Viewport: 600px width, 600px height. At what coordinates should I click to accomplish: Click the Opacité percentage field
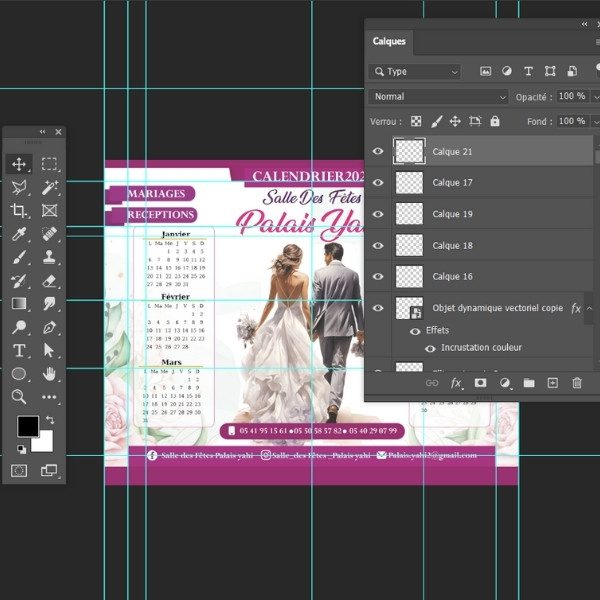coord(571,97)
